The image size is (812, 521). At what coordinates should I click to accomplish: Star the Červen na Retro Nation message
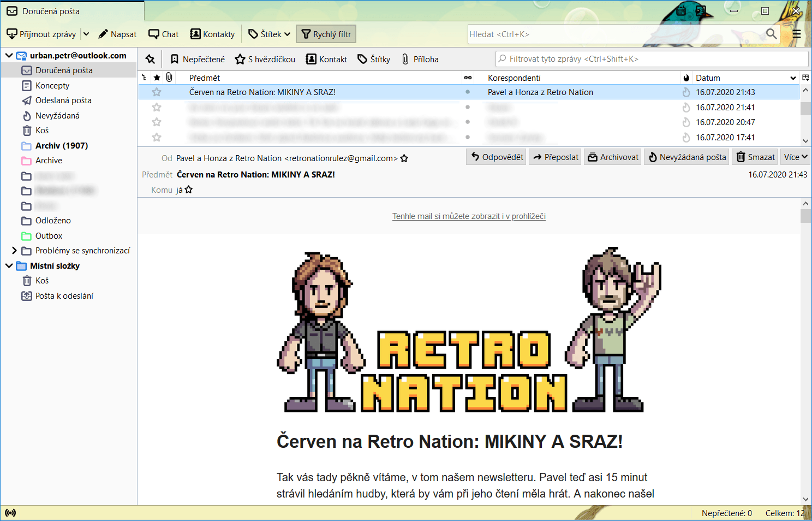click(x=157, y=92)
